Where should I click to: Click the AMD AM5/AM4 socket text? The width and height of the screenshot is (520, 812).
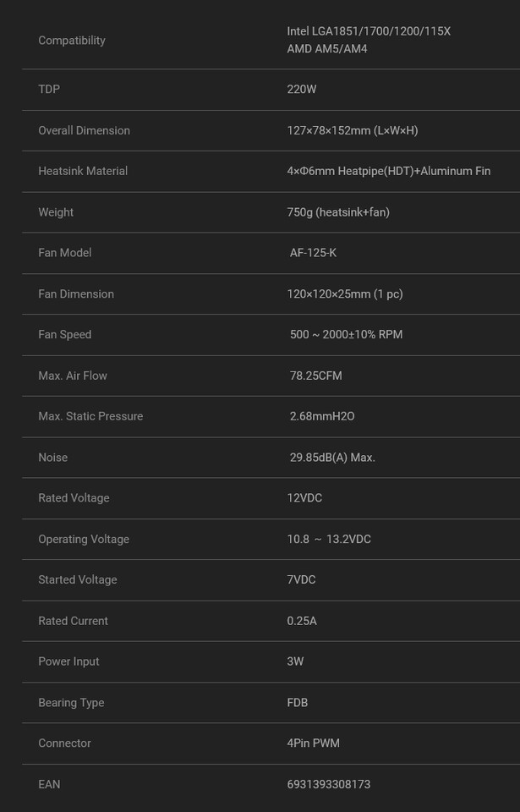(x=326, y=49)
